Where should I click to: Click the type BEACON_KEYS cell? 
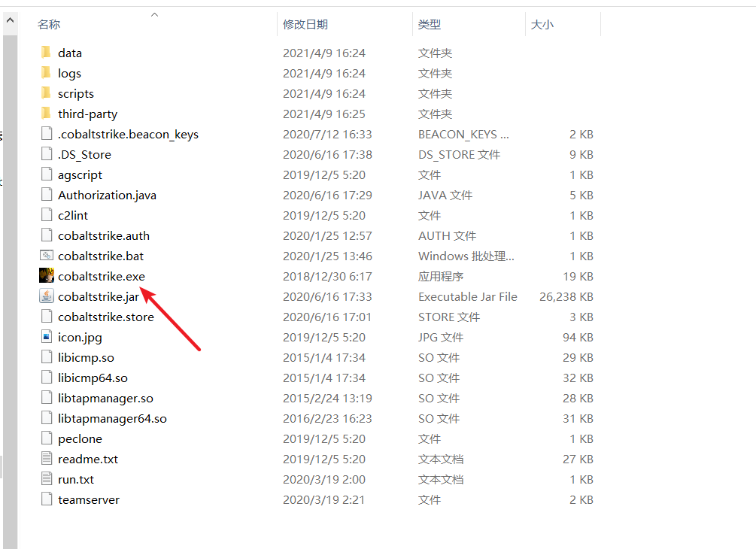[x=463, y=135]
